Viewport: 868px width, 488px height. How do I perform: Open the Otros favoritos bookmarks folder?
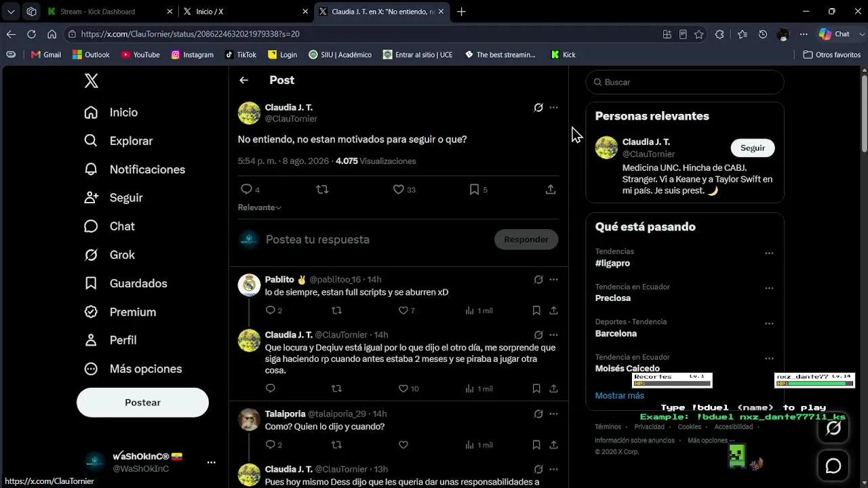(x=832, y=55)
